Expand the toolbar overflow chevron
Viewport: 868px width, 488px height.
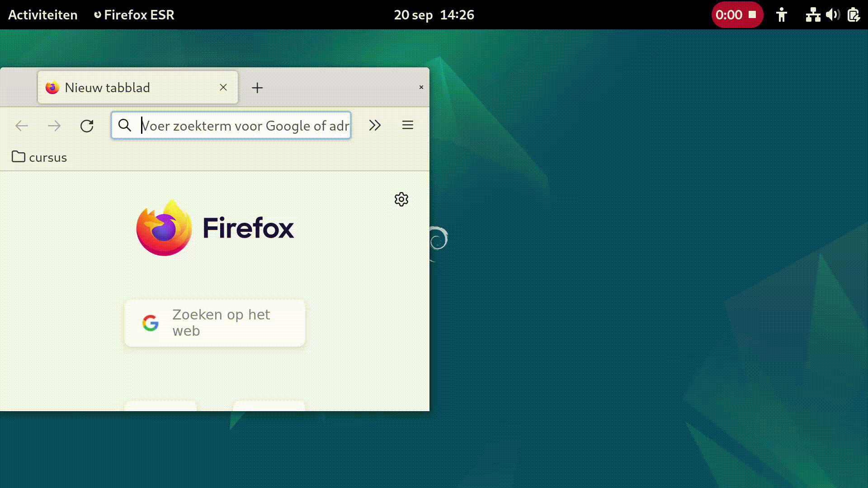pyautogui.click(x=375, y=125)
